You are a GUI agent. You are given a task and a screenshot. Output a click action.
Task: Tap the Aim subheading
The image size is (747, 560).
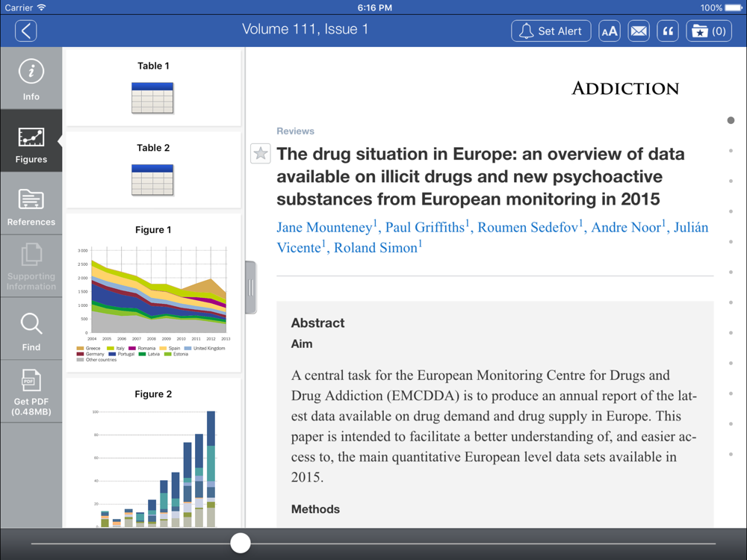click(x=302, y=343)
